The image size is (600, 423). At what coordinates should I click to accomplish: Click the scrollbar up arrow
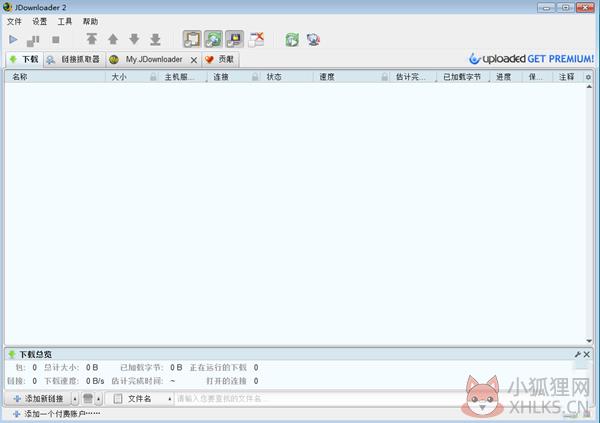tap(589, 87)
